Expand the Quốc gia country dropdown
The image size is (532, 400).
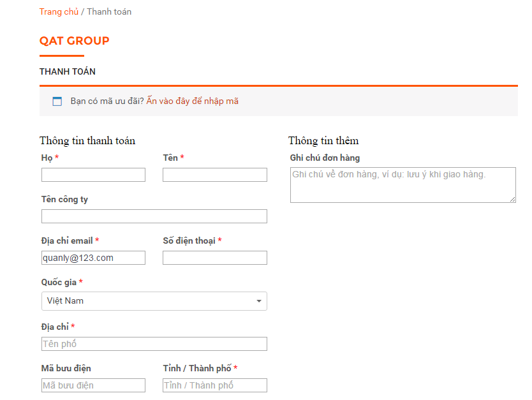154,301
